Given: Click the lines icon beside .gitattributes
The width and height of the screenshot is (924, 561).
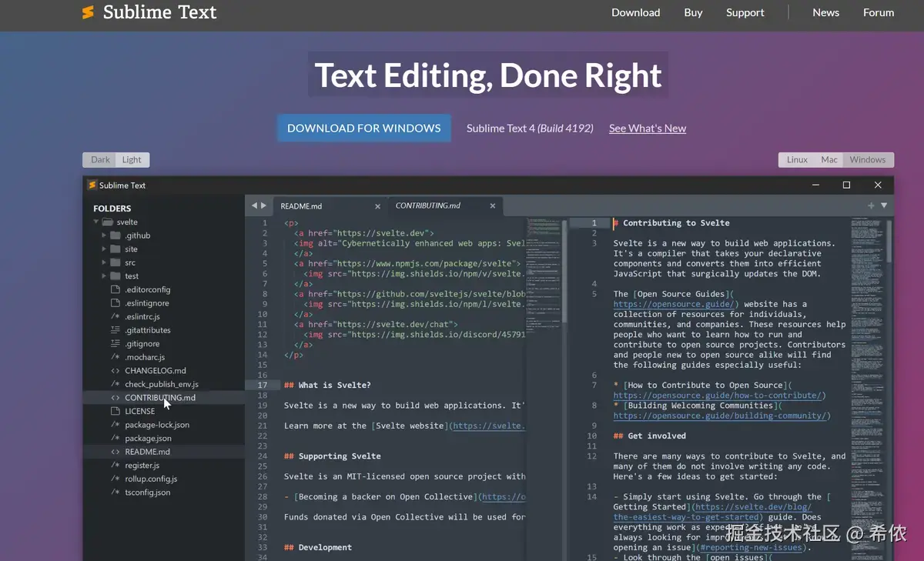Looking at the screenshot, I should 115,330.
